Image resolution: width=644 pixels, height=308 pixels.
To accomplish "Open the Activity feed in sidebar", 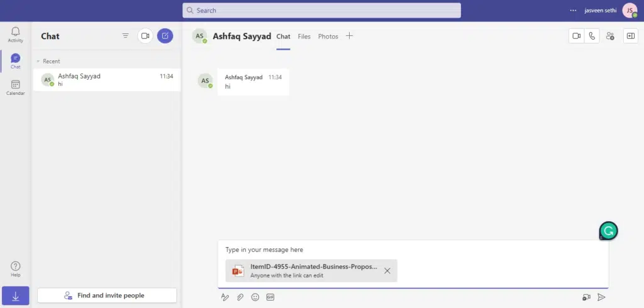I will coord(16,34).
